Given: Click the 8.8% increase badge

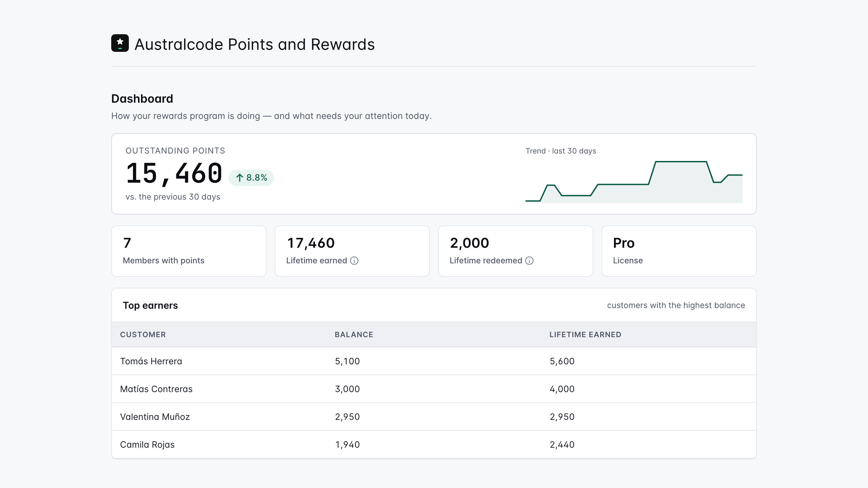Looking at the screenshot, I should 251,178.
